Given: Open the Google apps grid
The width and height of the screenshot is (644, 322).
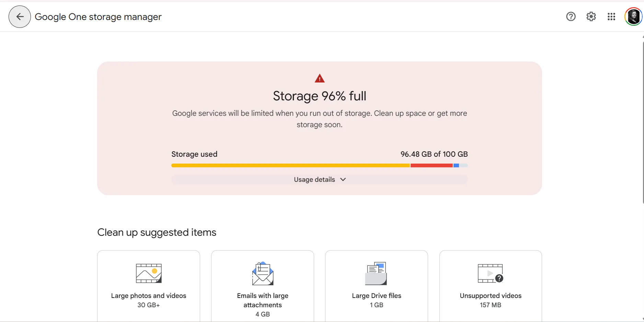Looking at the screenshot, I should [x=611, y=16].
